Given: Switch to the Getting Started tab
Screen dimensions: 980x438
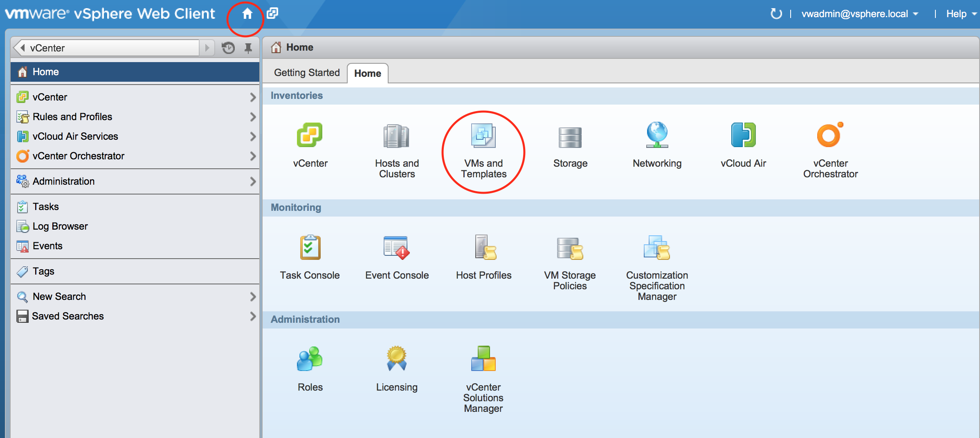Looking at the screenshot, I should point(307,73).
